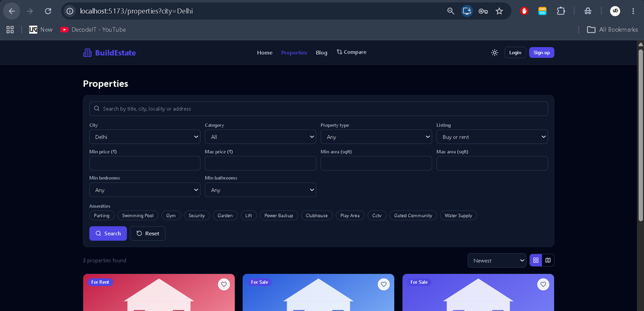
Task: Toggle the light/dark theme sun icon
Action: tap(494, 53)
